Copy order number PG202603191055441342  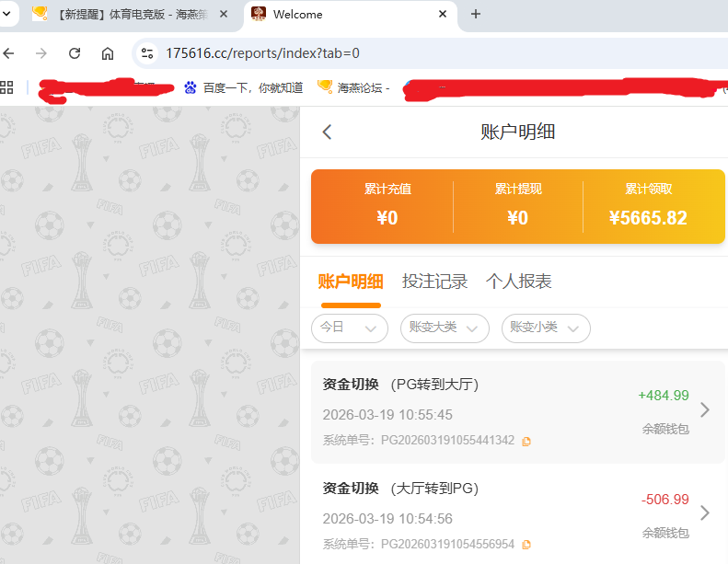tap(526, 441)
